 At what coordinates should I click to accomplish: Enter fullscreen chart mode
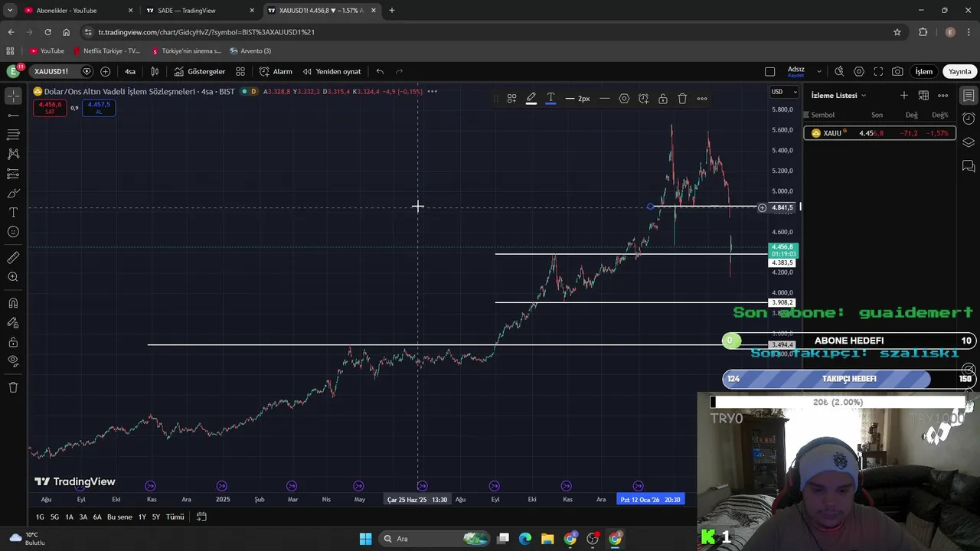coord(878,71)
